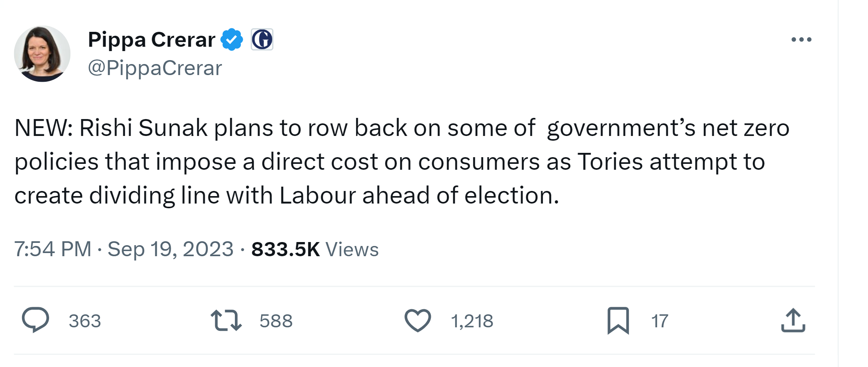This screenshot has height=367, width=868.
Task: Click the 1,218 likes count
Action: (472, 321)
